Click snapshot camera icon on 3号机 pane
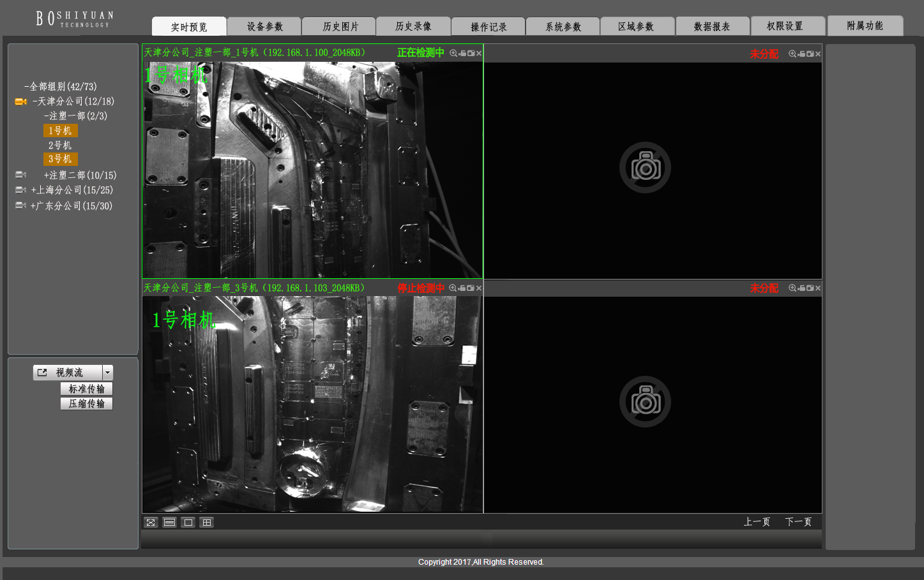 point(471,288)
